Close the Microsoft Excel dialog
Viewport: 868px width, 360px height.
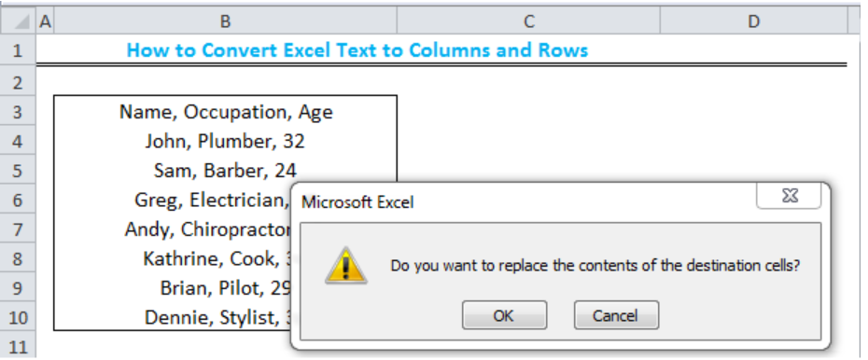tap(789, 196)
